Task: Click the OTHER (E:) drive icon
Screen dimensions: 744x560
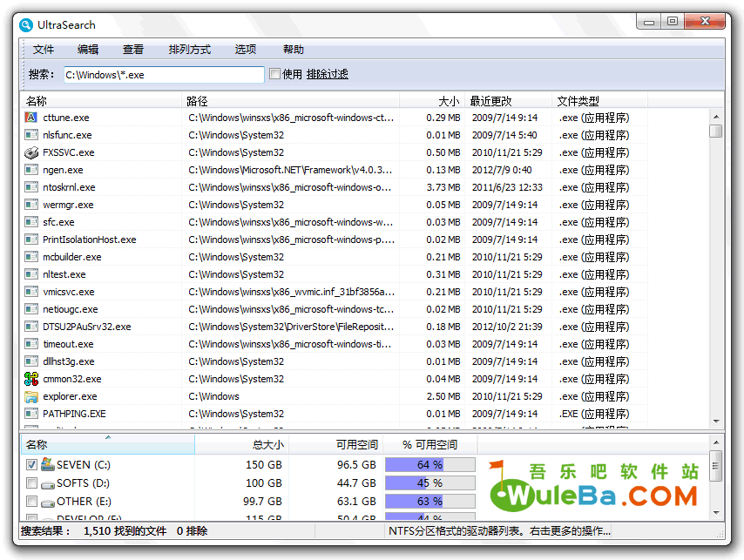Action: click(x=48, y=503)
